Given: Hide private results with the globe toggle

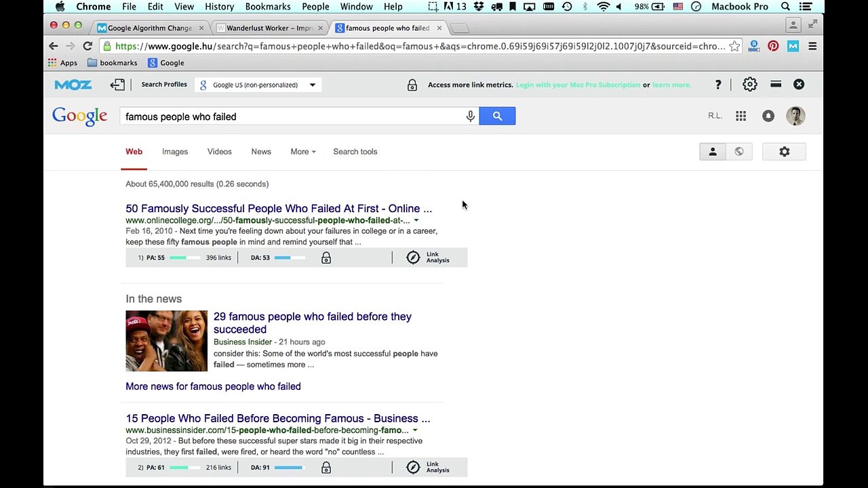Looking at the screenshot, I should click(x=739, y=152).
